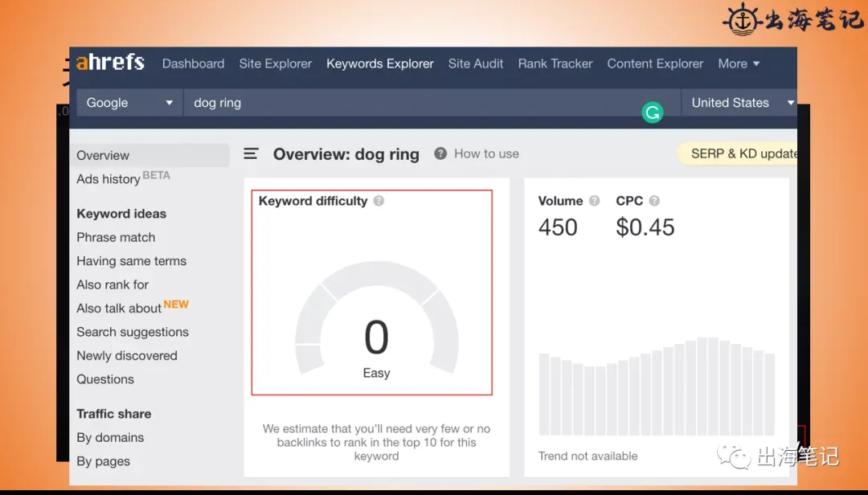Switch to Site Audit
Viewport: 868px width, 495px height.
tap(476, 63)
